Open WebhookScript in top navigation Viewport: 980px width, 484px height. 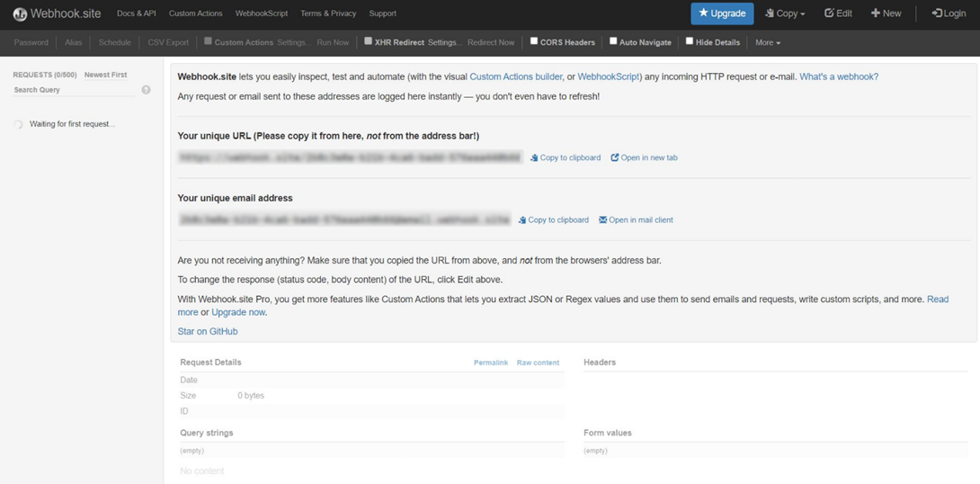pos(262,13)
